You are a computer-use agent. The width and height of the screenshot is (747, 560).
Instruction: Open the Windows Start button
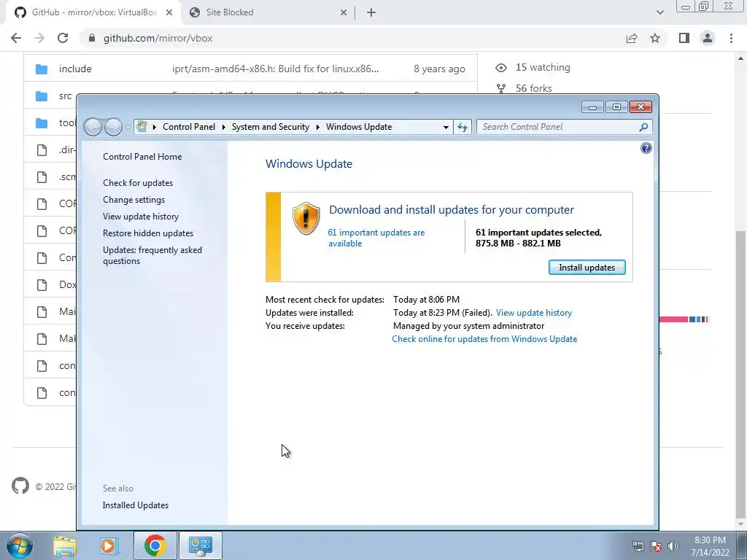point(20,545)
